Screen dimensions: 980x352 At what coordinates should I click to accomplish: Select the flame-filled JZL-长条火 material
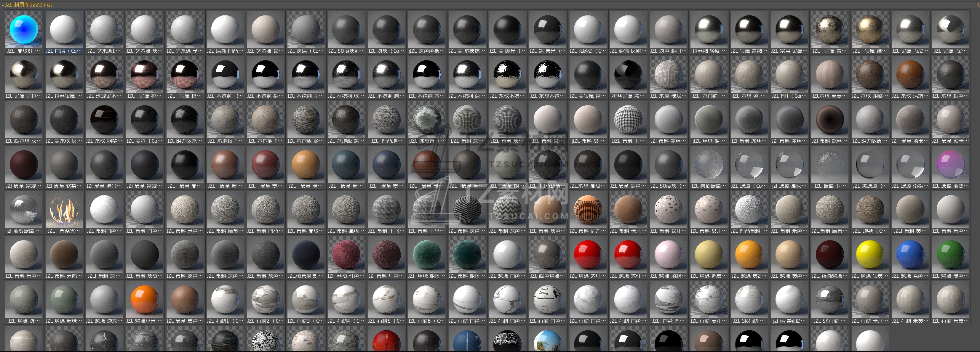point(64,210)
